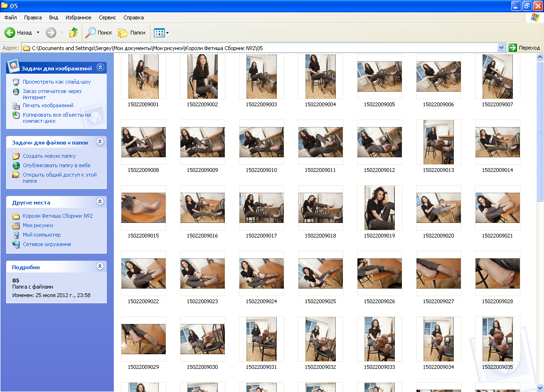The width and height of the screenshot is (544, 392).
Task: Click the Мой компьютер computer icon
Action: 16,235
